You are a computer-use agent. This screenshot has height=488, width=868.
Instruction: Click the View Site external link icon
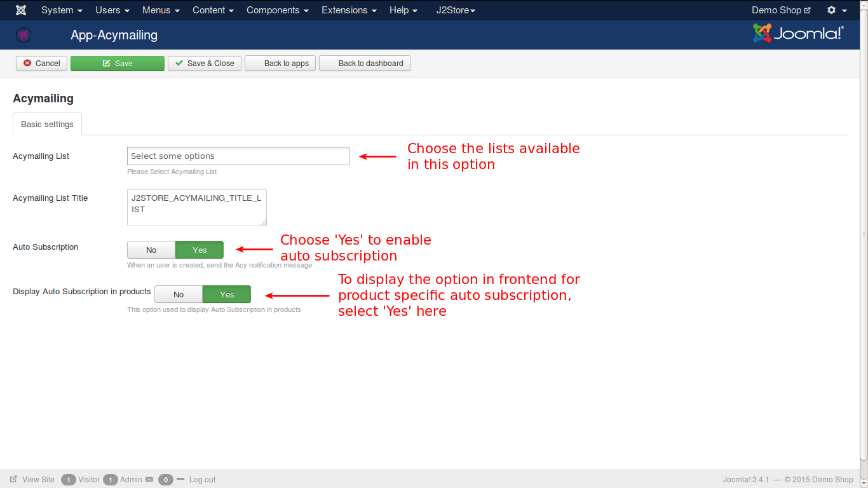13,480
